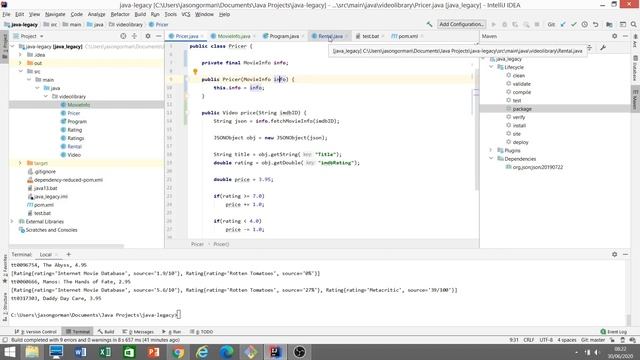
Task: Collapse Maven Lifecycle node
Action: point(491,67)
